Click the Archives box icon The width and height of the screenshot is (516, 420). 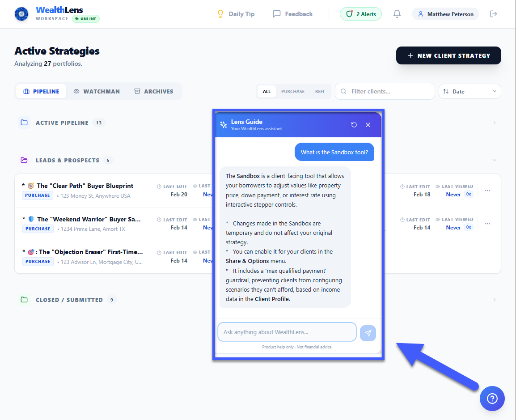pyautogui.click(x=137, y=91)
